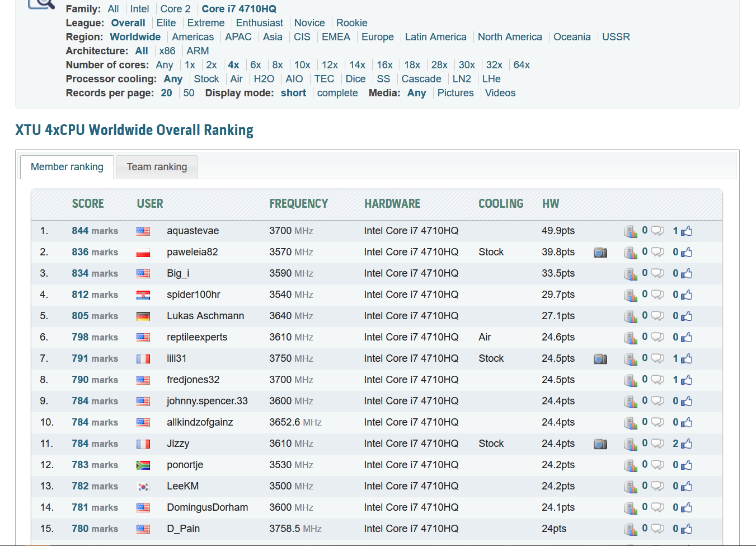Filter league by Enthusiast
The height and width of the screenshot is (546, 756).
(259, 23)
